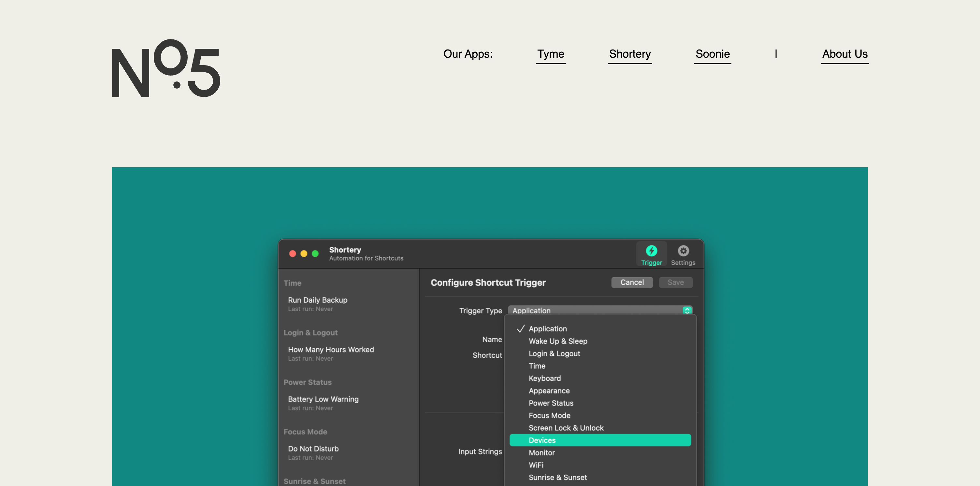Open the Shortery app page
Image resolution: width=980 pixels, height=486 pixels.
pos(630,54)
